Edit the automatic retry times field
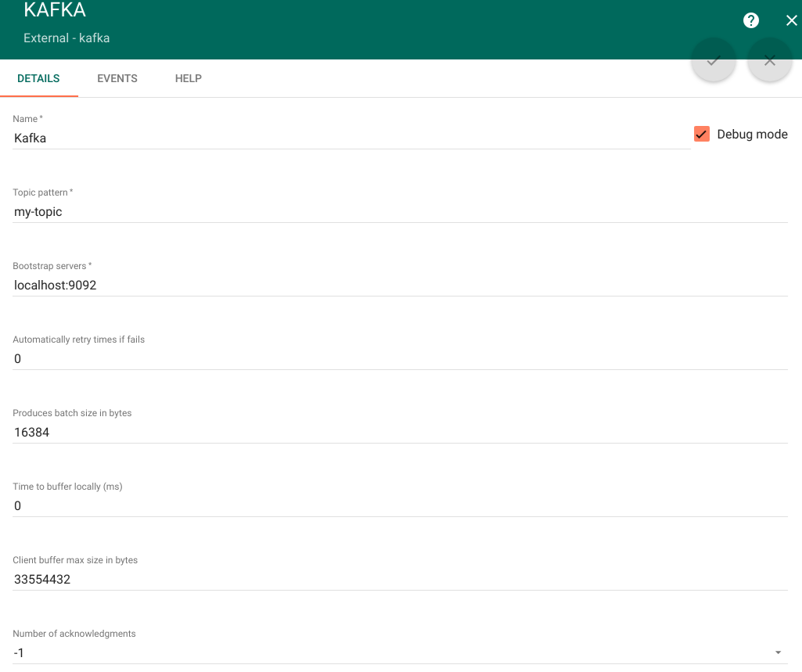This screenshot has height=672, width=802. point(399,359)
